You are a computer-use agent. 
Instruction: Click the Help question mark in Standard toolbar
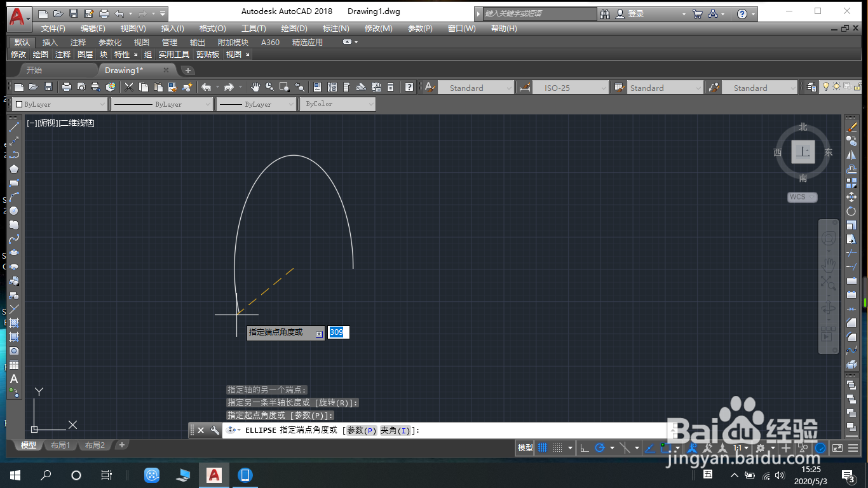point(410,87)
